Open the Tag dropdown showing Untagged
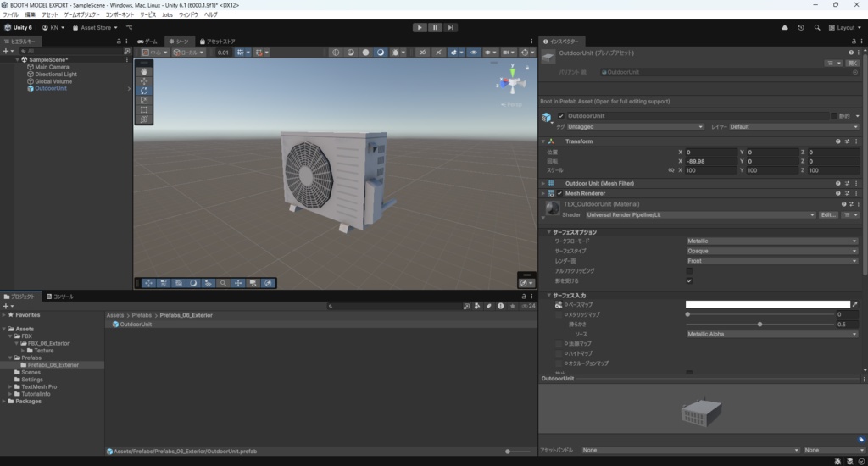 635,127
